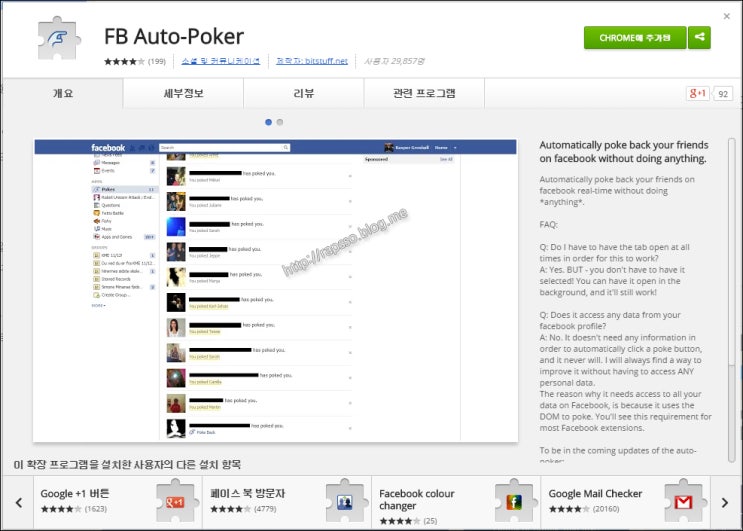743x531 pixels.
Task: Click the FB Auto-Poker title text
Action: pyautogui.click(x=174, y=36)
